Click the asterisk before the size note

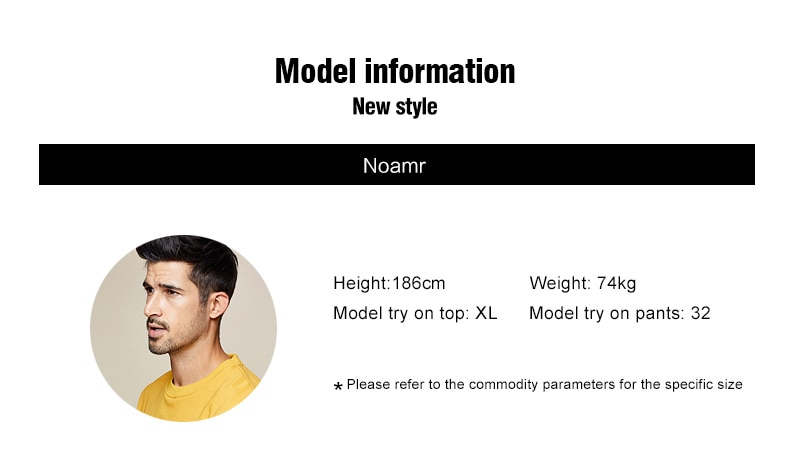[x=338, y=386]
